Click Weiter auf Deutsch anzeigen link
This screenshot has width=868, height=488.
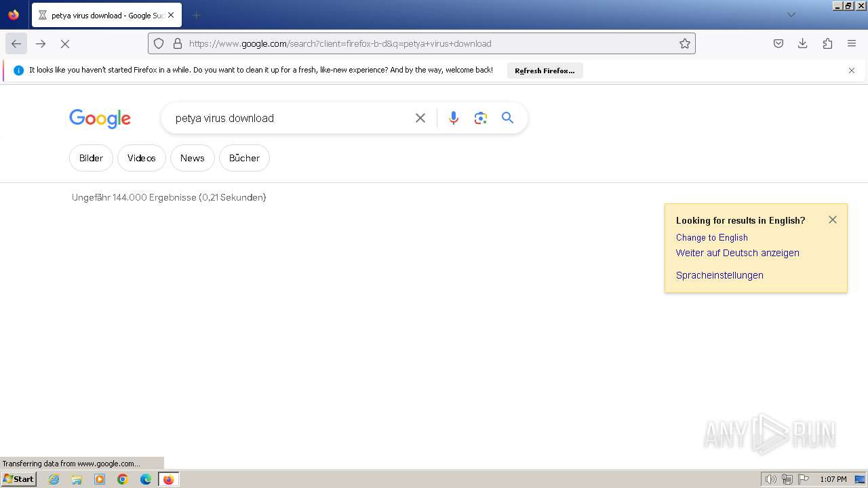(x=738, y=253)
